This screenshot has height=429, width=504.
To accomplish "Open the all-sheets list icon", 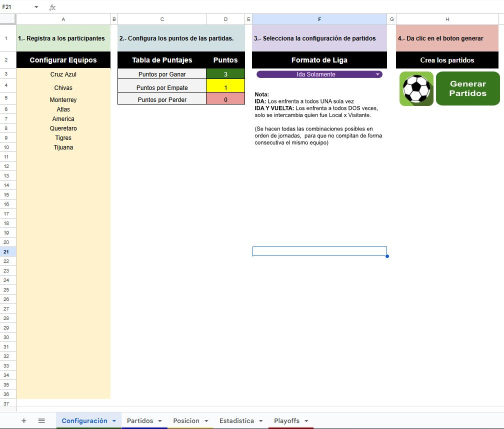I will pos(41,420).
